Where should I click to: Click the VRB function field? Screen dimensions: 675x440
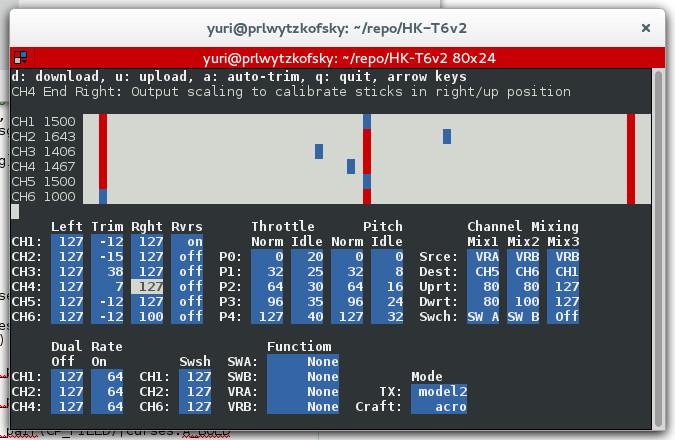(304, 406)
